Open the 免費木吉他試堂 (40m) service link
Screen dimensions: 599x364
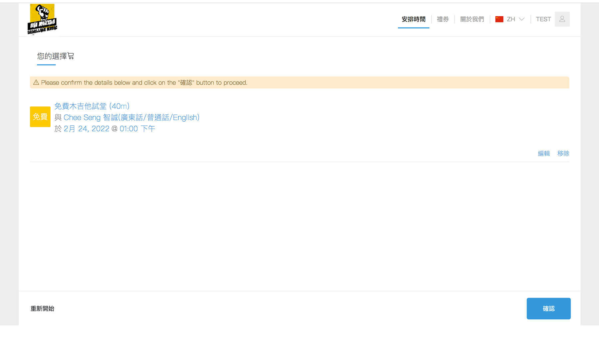(x=92, y=106)
